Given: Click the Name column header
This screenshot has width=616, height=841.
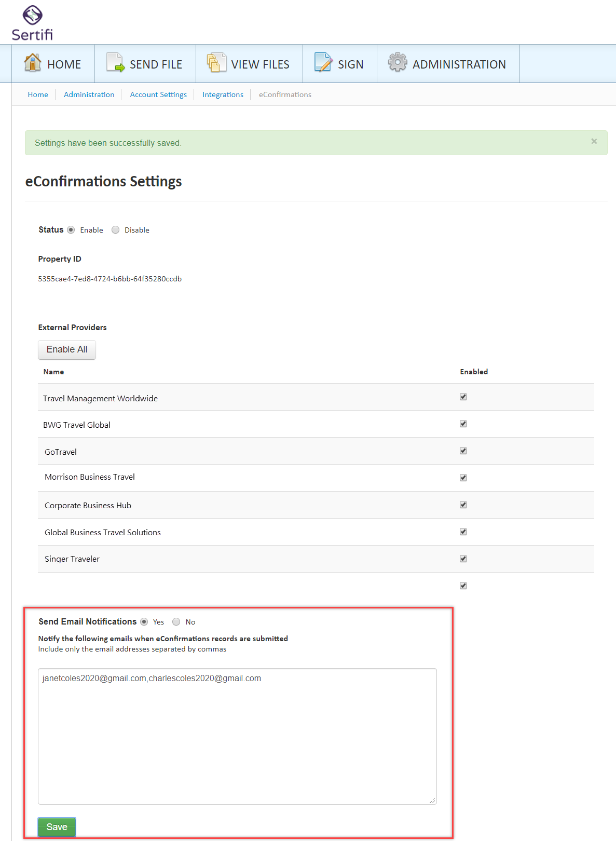Looking at the screenshot, I should pos(53,372).
